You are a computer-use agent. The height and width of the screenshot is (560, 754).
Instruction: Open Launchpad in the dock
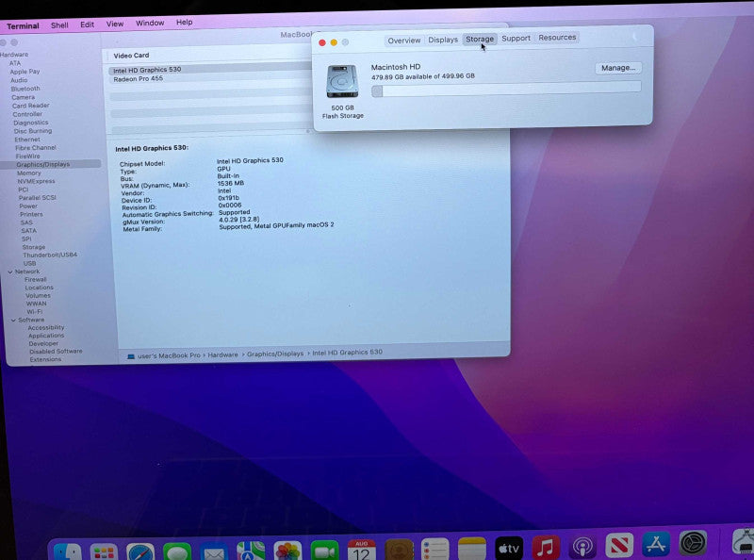pyautogui.click(x=104, y=552)
